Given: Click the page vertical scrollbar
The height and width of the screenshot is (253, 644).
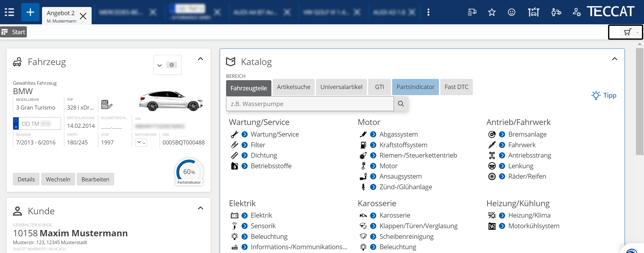Looking at the screenshot, I should (639, 101).
